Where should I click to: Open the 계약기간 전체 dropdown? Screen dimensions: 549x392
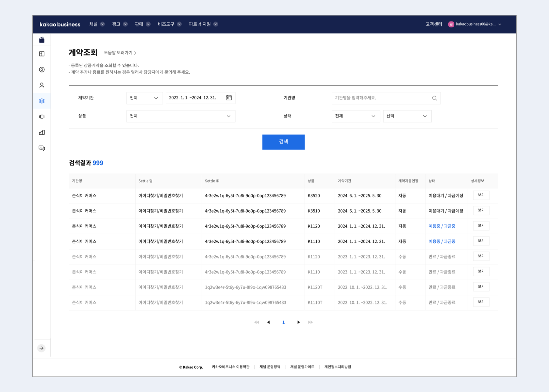144,98
